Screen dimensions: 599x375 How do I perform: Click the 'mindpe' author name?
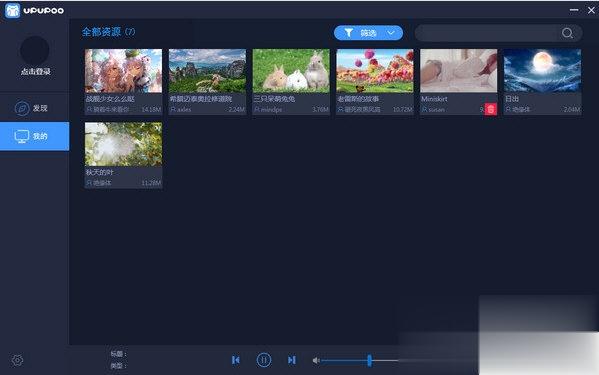tap(271, 110)
